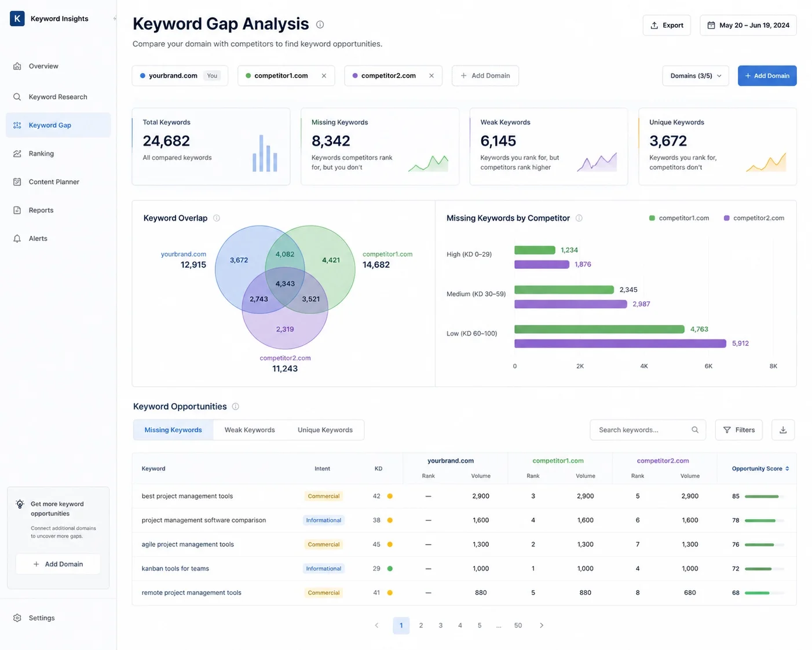Click the Keyword Overlap info icon
The width and height of the screenshot is (812, 650).
point(217,218)
